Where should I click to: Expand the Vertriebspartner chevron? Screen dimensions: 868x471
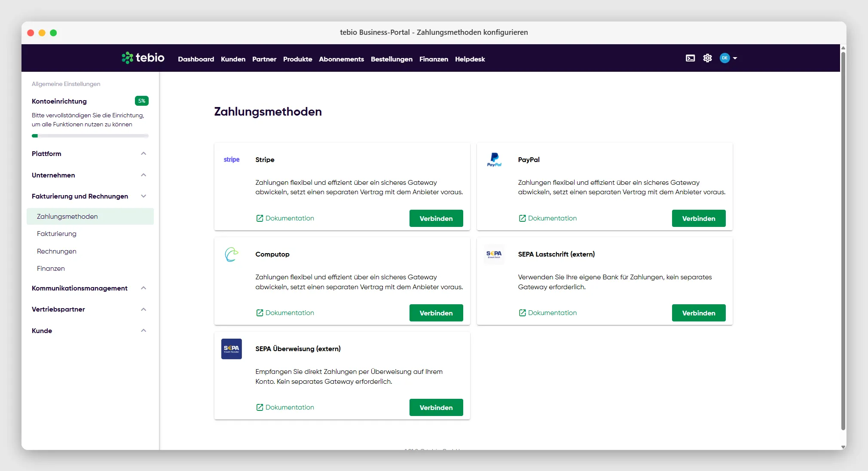144,309
